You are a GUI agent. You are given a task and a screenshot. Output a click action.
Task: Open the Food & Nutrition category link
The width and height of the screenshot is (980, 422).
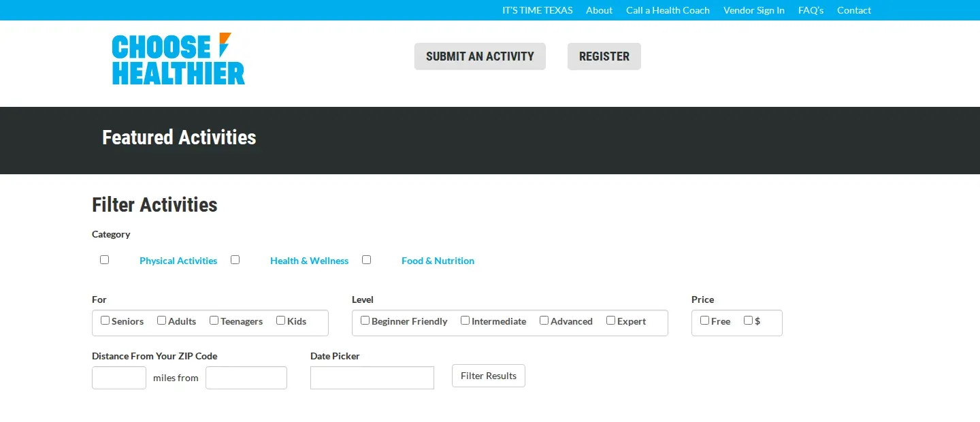(438, 261)
